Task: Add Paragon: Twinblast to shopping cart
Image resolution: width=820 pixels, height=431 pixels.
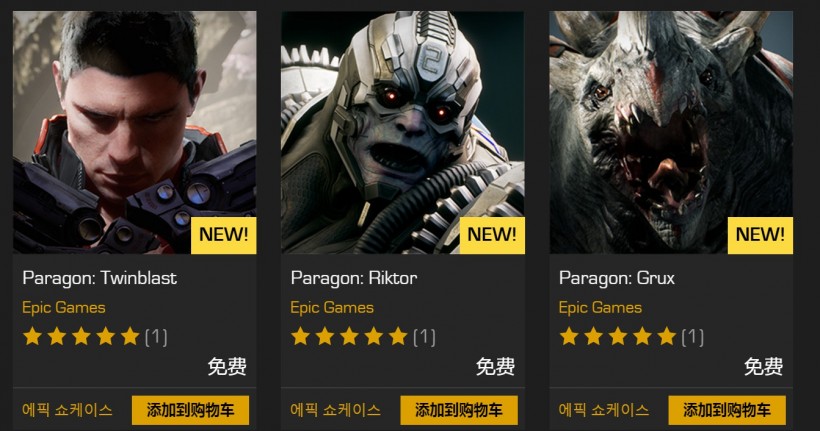Action: coord(190,410)
